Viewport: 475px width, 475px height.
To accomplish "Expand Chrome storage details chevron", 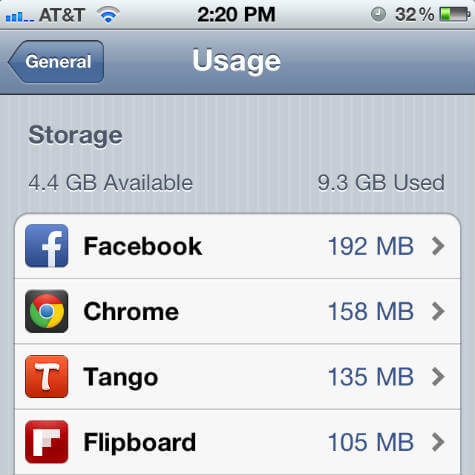I will click(438, 311).
